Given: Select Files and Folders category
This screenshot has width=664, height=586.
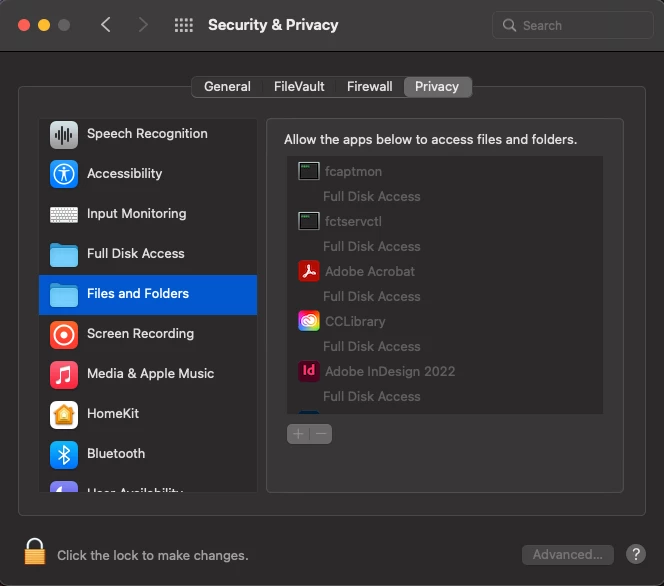Looking at the screenshot, I should tap(148, 295).
